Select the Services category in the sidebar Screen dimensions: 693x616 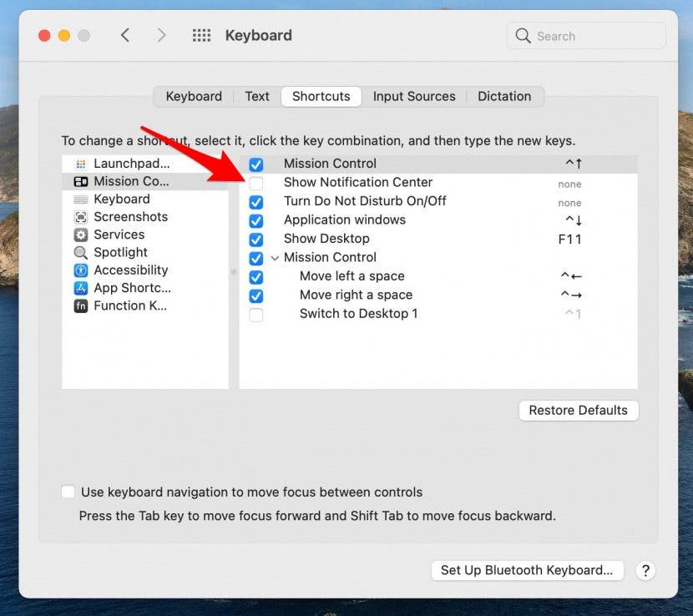[x=119, y=234]
